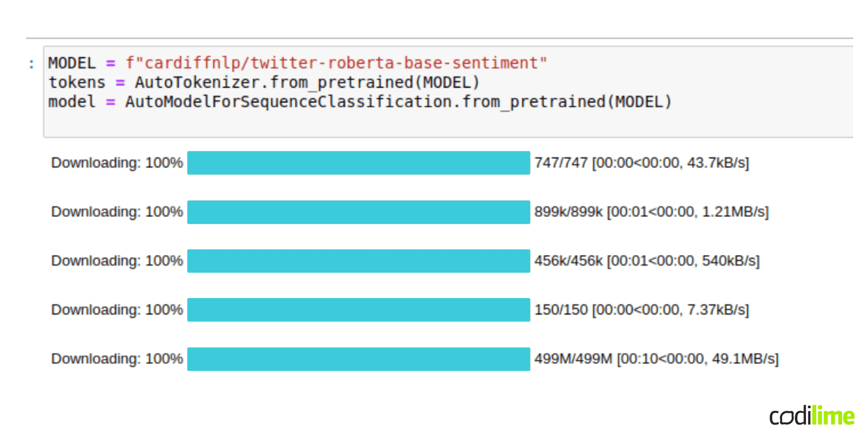Place cursor on the AutoTokenizer.from_pretrained call
This screenshot has height=438, width=868.
307,83
